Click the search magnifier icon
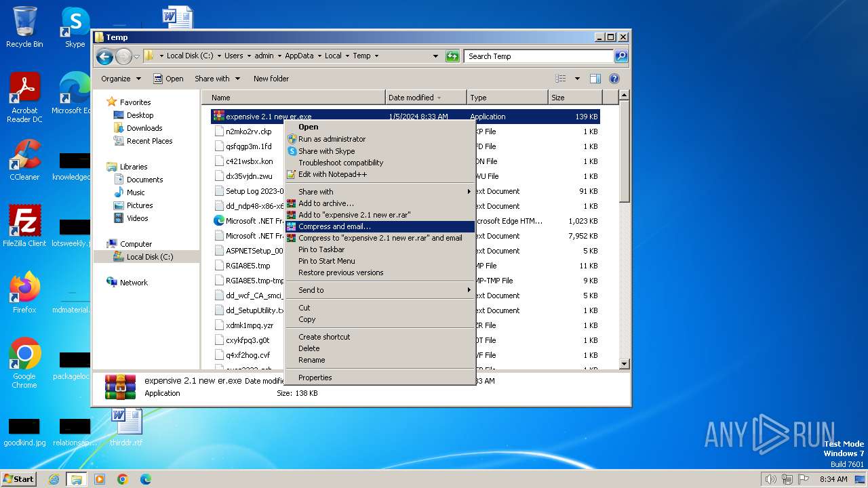Viewport: 868px width, 488px height. (x=620, y=56)
